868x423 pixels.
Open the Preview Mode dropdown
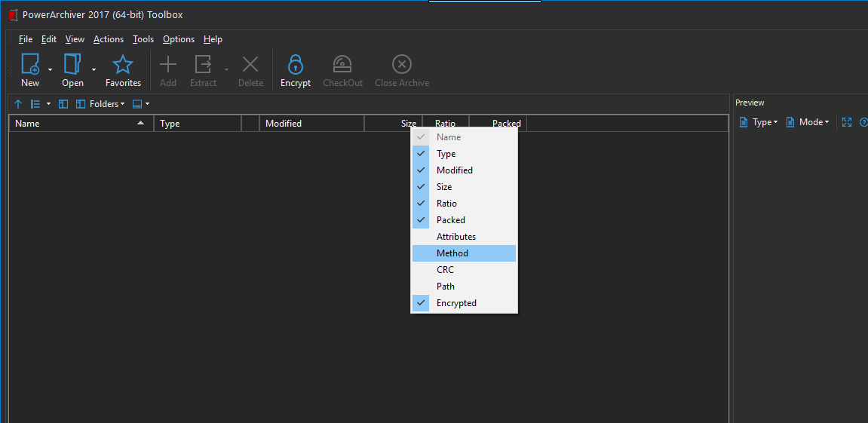(808, 122)
